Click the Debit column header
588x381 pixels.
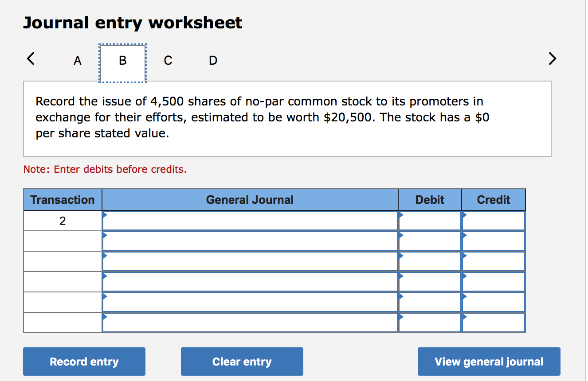[430, 200]
